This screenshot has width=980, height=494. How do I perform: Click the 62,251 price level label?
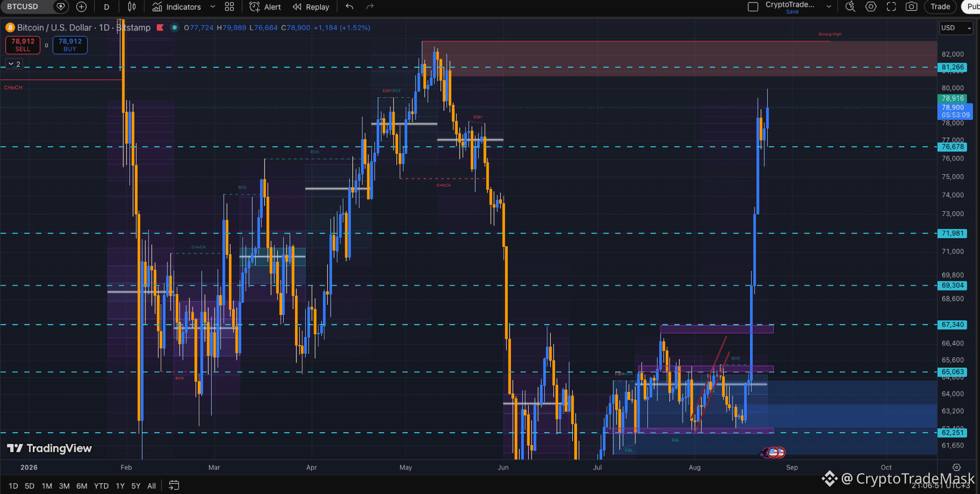tap(953, 433)
